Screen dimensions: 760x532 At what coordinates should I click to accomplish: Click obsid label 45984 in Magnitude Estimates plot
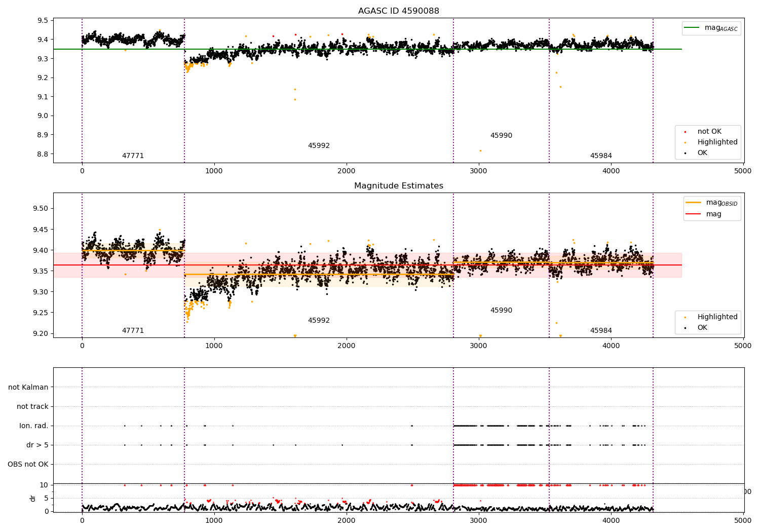(601, 331)
